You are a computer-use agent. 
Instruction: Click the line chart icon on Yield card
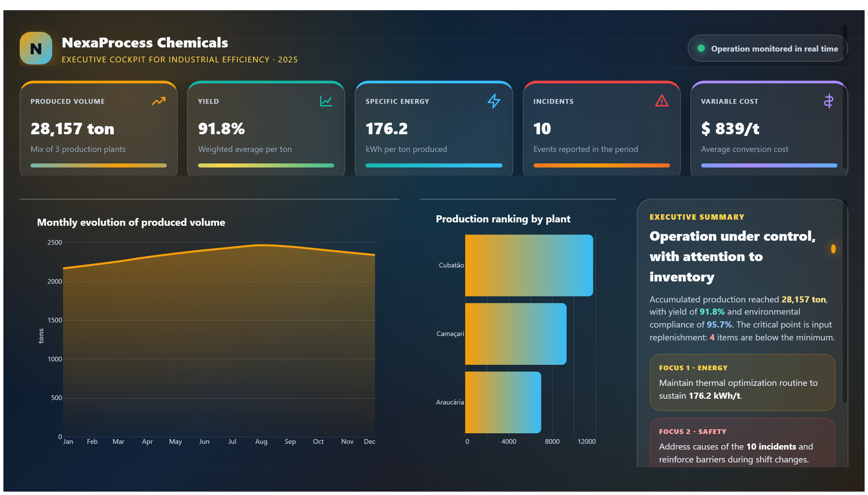[326, 101]
